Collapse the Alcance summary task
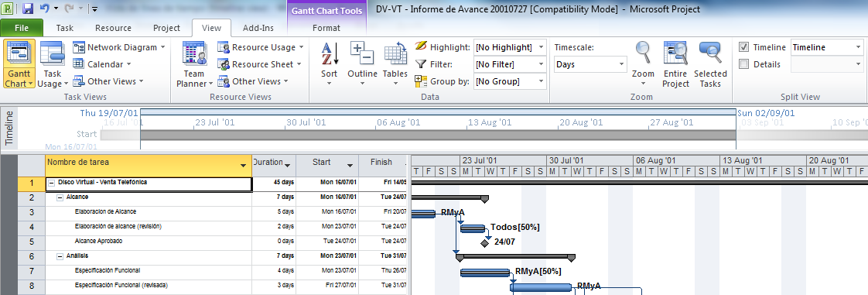This screenshot has height=295, width=868. click(60, 197)
